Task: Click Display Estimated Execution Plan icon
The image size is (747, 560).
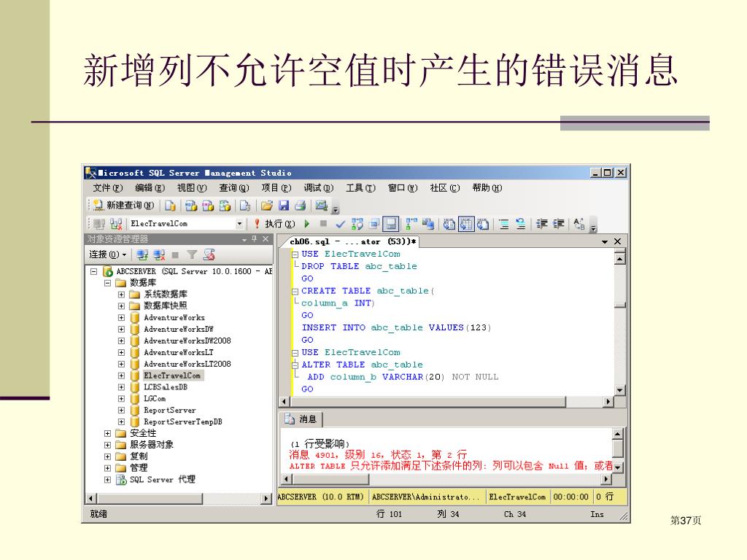Action: [x=357, y=224]
